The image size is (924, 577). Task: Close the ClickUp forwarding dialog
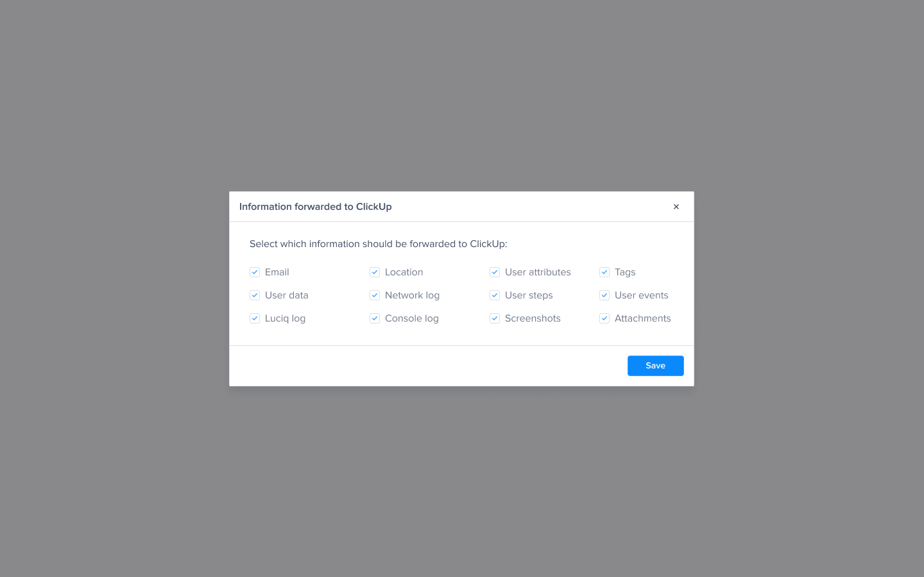676,207
